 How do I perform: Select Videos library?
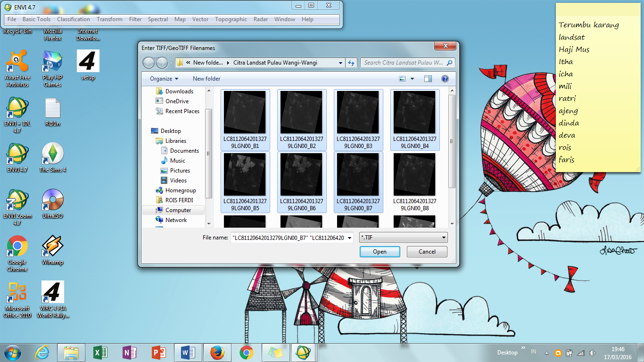coord(178,181)
